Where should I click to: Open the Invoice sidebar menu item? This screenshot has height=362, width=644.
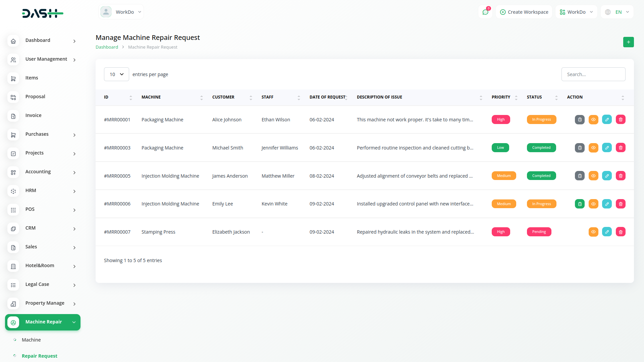[33, 115]
